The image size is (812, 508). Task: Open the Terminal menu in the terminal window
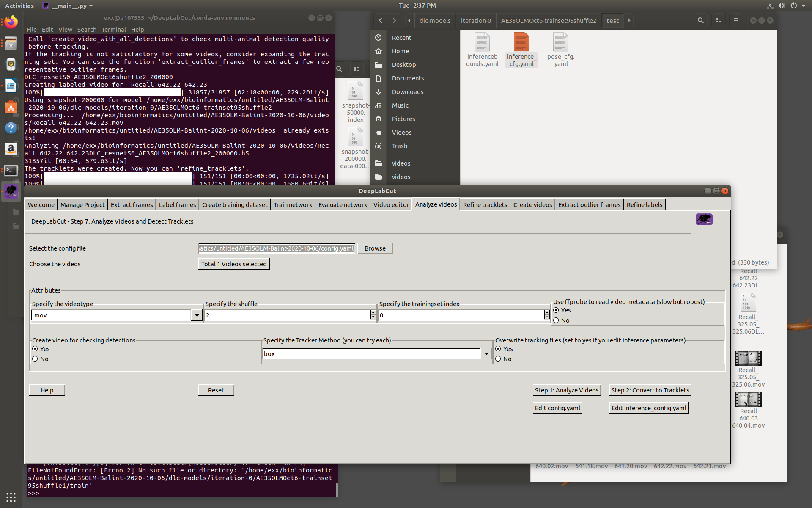(x=113, y=29)
